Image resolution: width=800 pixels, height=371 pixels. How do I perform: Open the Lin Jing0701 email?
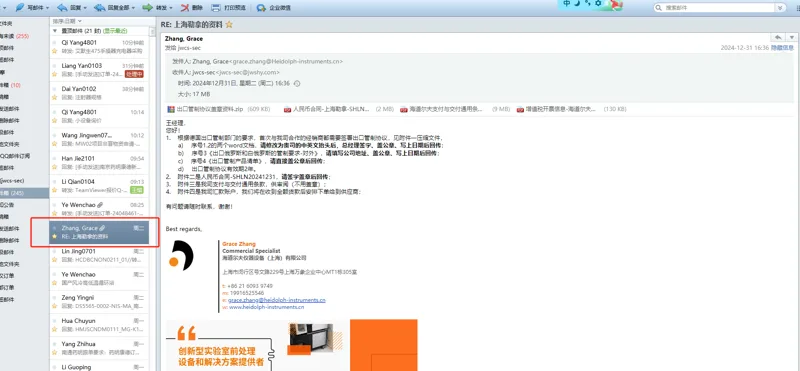[x=99, y=255]
